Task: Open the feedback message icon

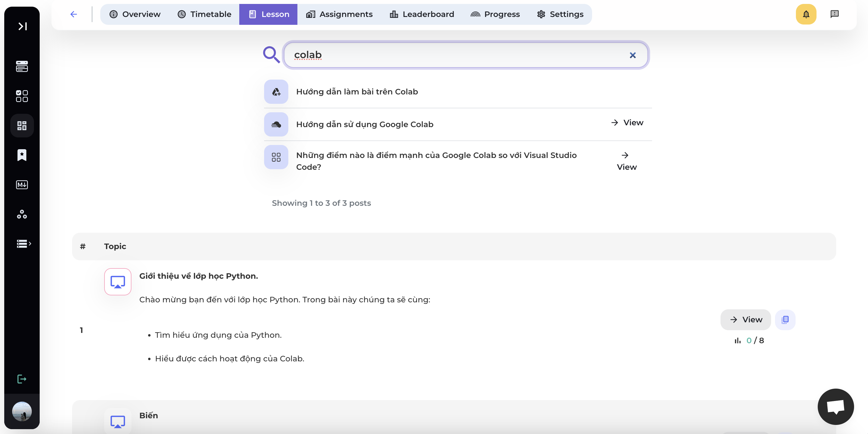Action: [x=834, y=14]
